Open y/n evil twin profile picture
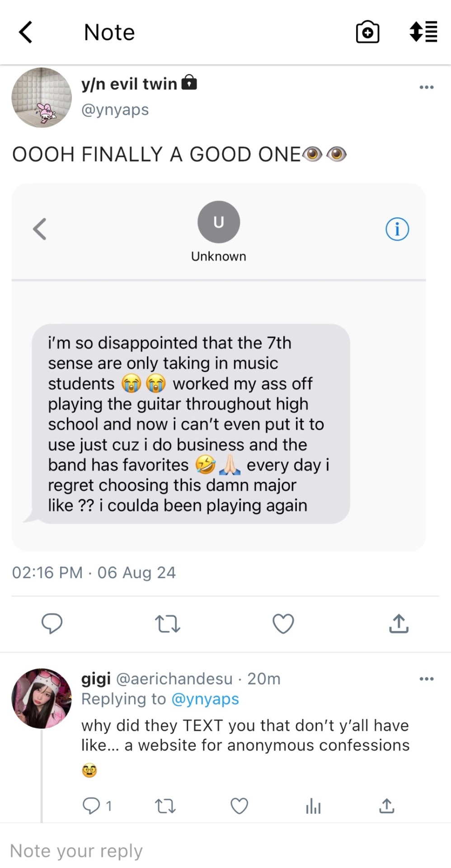This screenshot has width=451, height=868. coord(42,98)
